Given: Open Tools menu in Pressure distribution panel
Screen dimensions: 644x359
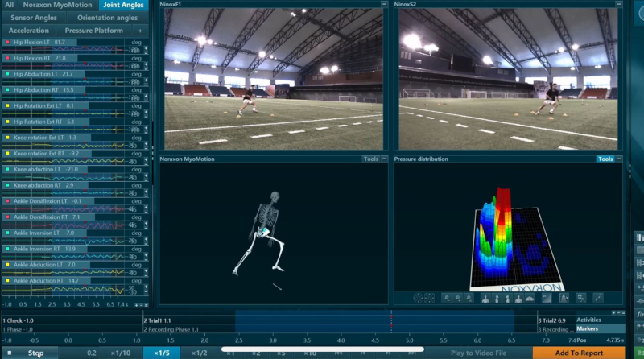Looking at the screenshot, I should coord(605,159).
